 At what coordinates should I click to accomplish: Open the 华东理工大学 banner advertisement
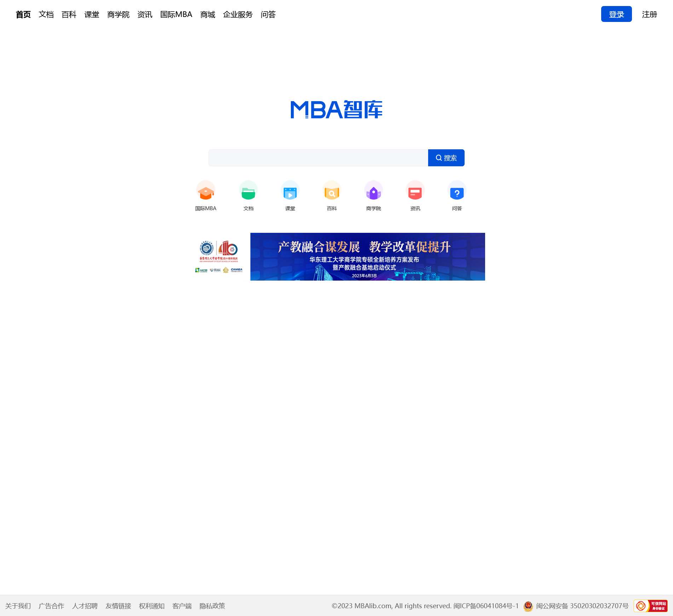pyautogui.click(x=368, y=257)
